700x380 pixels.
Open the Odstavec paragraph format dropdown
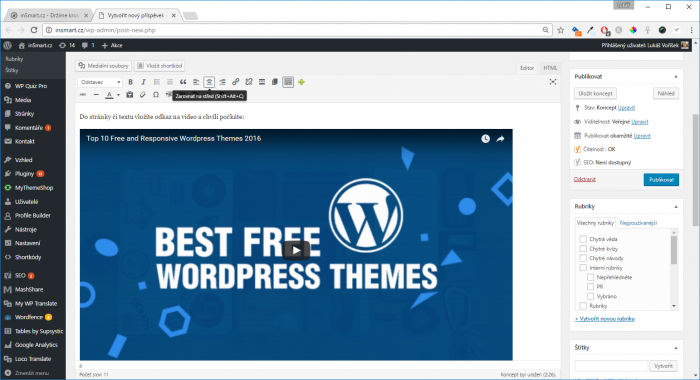click(100, 82)
